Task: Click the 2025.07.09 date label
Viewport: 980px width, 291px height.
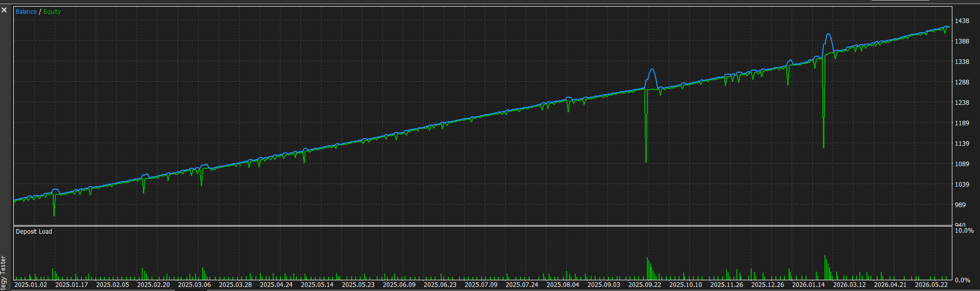Action: click(481, 285)
